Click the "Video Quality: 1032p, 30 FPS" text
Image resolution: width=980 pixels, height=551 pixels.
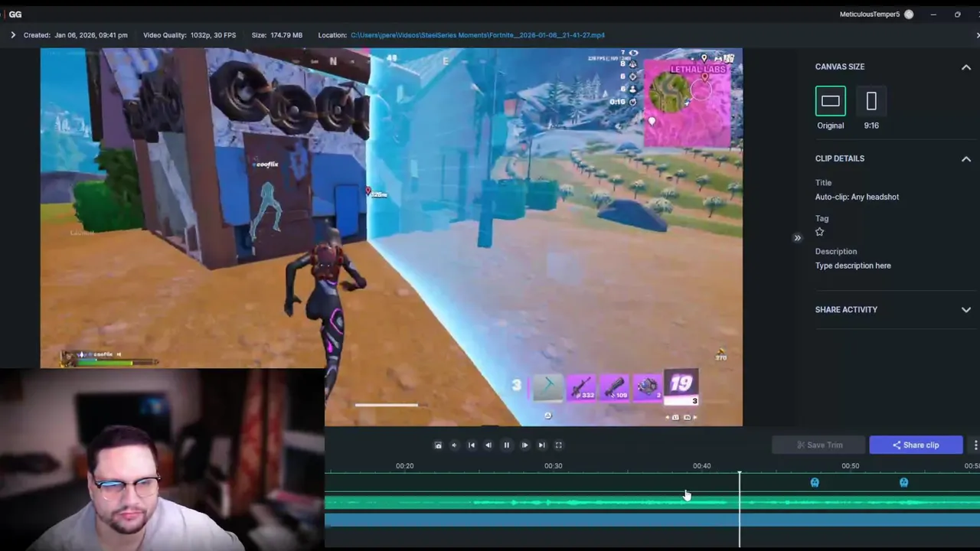(x=189, y=35)
